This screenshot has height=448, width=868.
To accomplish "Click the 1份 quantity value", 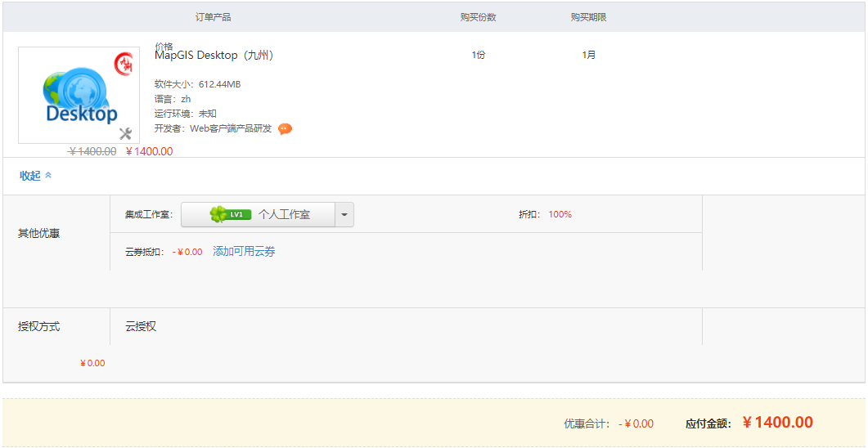I will coord(479,56).
